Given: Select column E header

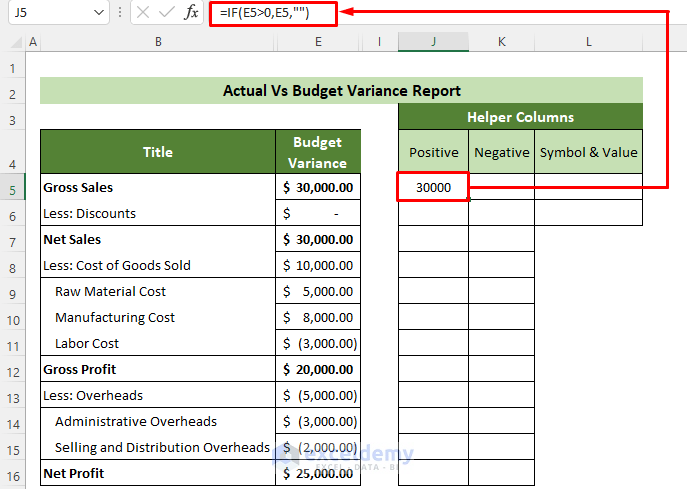Looking at the screenshot, I should [318, 42].
